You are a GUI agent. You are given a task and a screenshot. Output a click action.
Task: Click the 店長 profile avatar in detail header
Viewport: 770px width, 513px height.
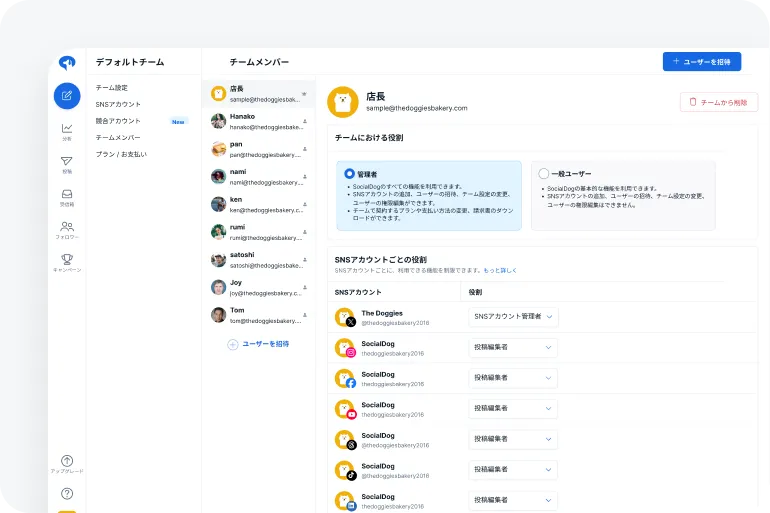pos(343,102)
